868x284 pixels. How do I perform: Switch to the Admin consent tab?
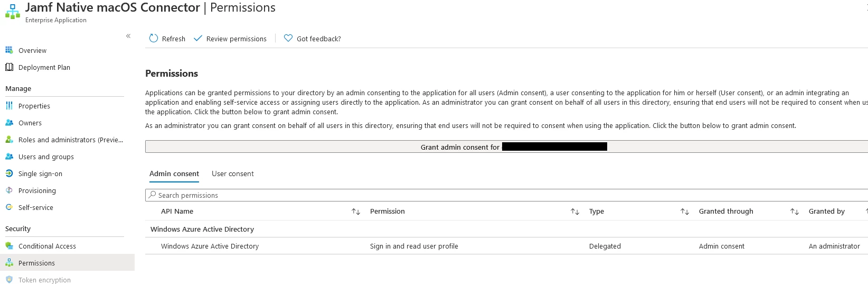coord(174,173)
